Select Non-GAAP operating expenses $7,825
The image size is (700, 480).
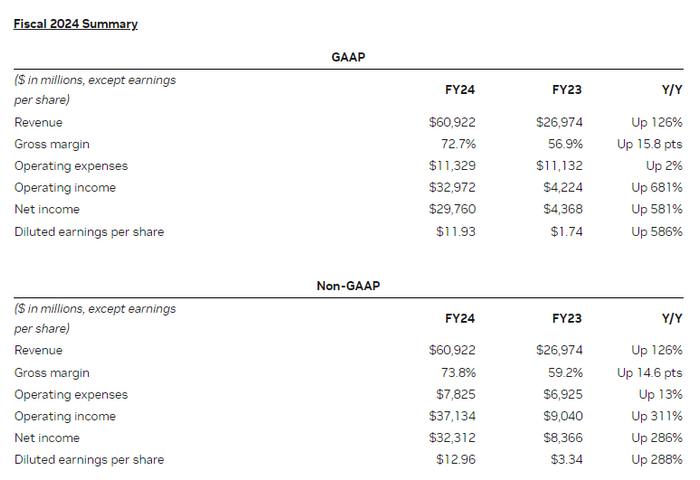coord(455,394)
